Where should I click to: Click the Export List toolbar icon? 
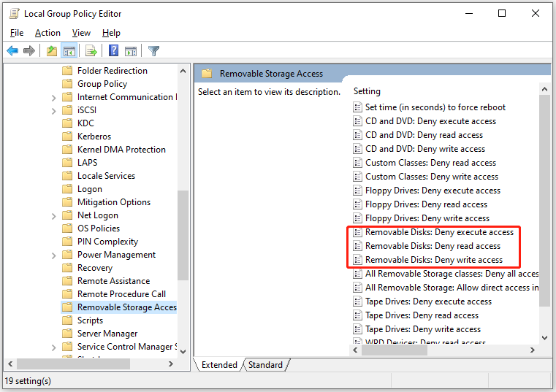pyautogui.click(x=91, y=50)
